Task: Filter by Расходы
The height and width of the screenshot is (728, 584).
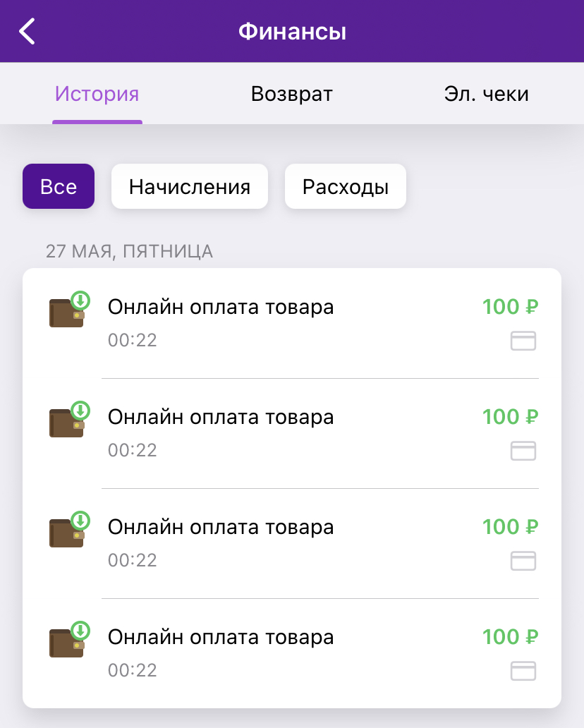Action: coord(346,186)
